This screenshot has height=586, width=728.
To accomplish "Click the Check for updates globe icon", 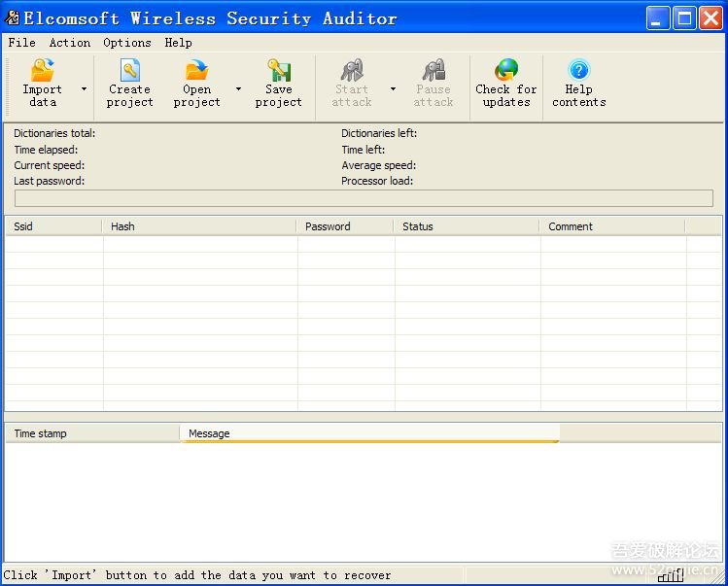I will point(506,70).
